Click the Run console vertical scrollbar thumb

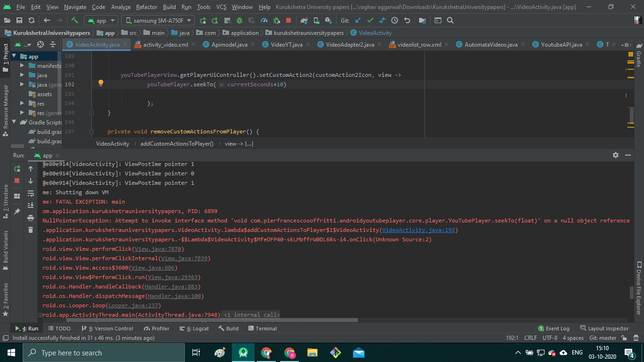coord(632,292)
